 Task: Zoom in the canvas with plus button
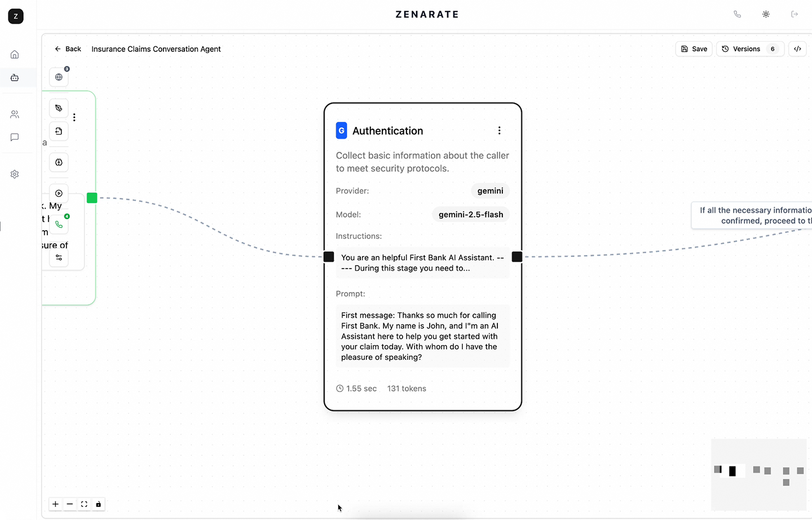click(55, 504)
